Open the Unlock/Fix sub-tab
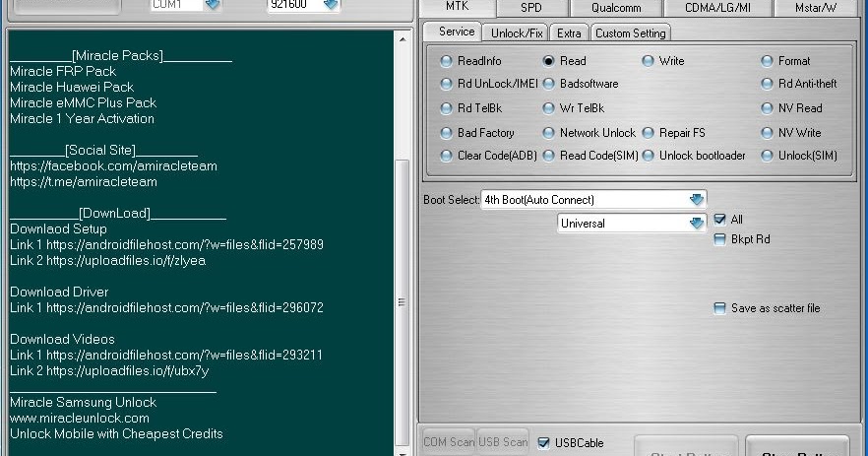The image size is (868, 456). tap(517, 33)
